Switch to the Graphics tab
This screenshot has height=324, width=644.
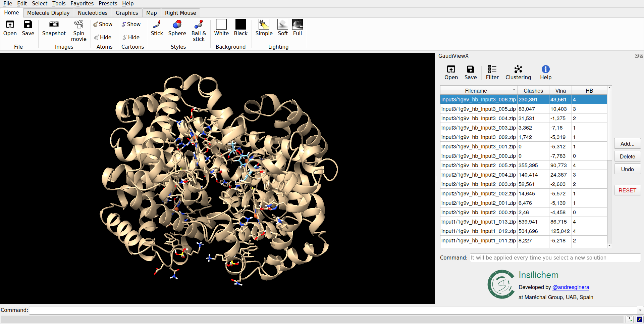[127, 13]
